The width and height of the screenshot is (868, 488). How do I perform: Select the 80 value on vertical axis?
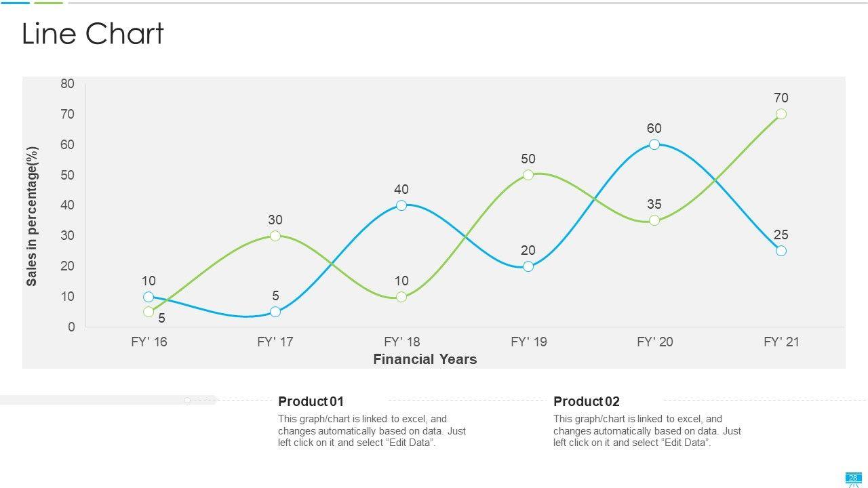pos(67,84)
